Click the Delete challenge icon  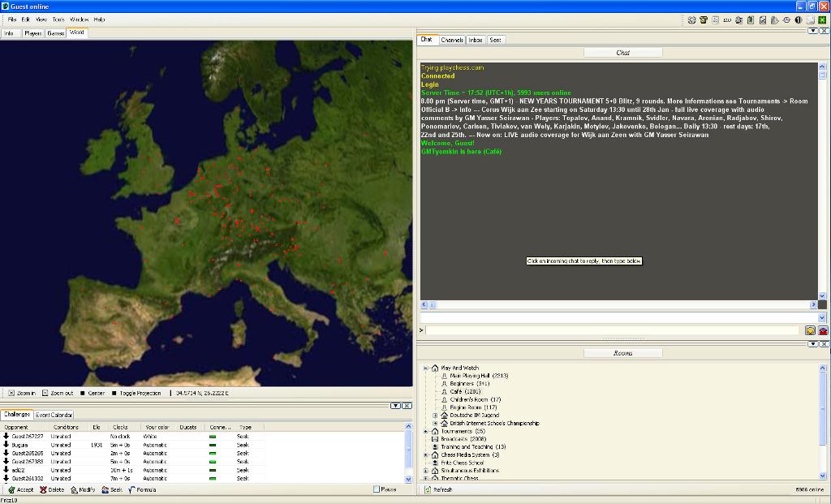pyautogui.click(x=43, y=490)
